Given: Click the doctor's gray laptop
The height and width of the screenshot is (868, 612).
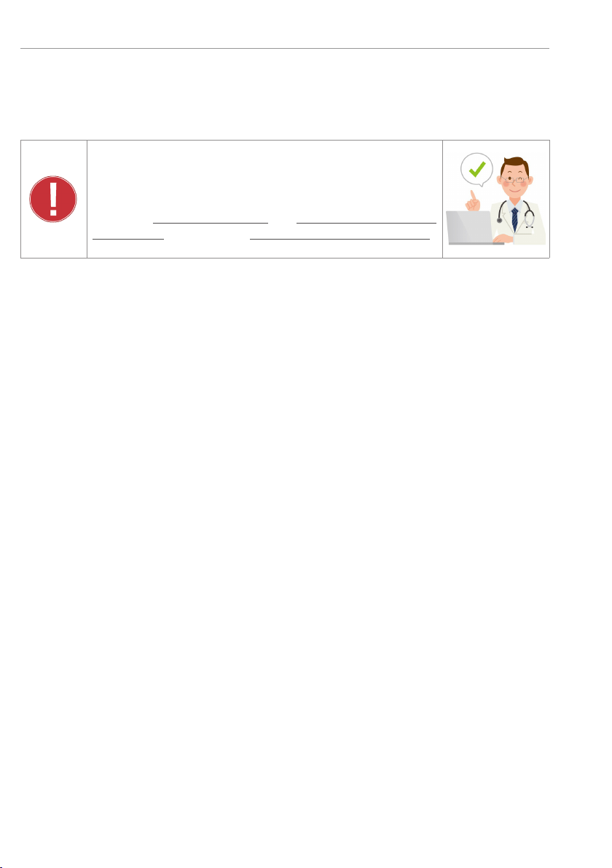Looking at the screenshot, I should pyautogui.click(x=471, y=227).
